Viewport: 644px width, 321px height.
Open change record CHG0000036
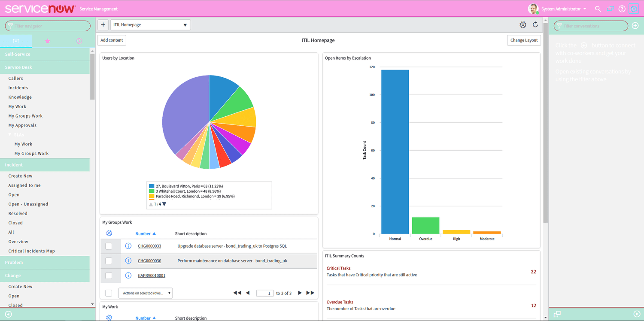coord(149,260)
